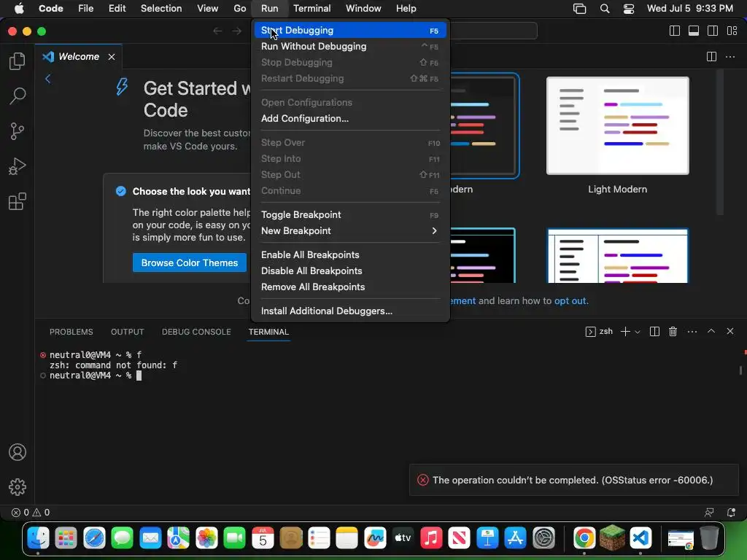Create a new terminal with plus icon
The height and width of the screenshot is (560, 747).
[x=625, y=332]
